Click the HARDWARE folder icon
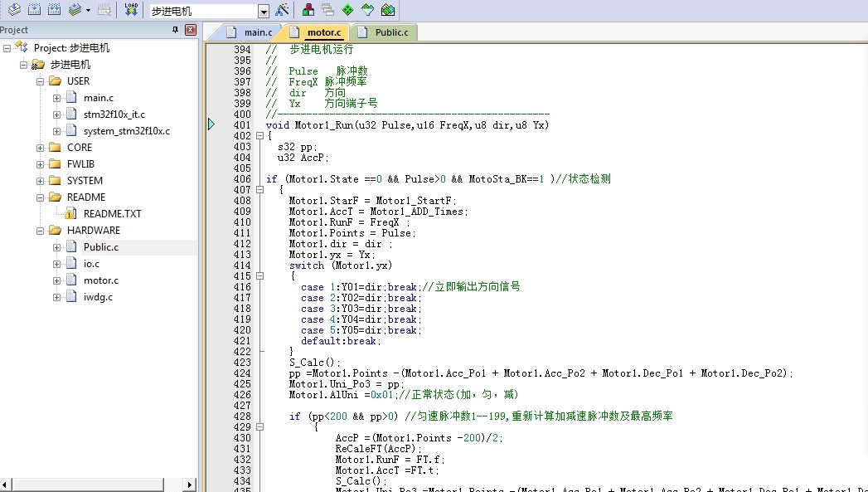The image size is (868, 492). tap(55, 231)
